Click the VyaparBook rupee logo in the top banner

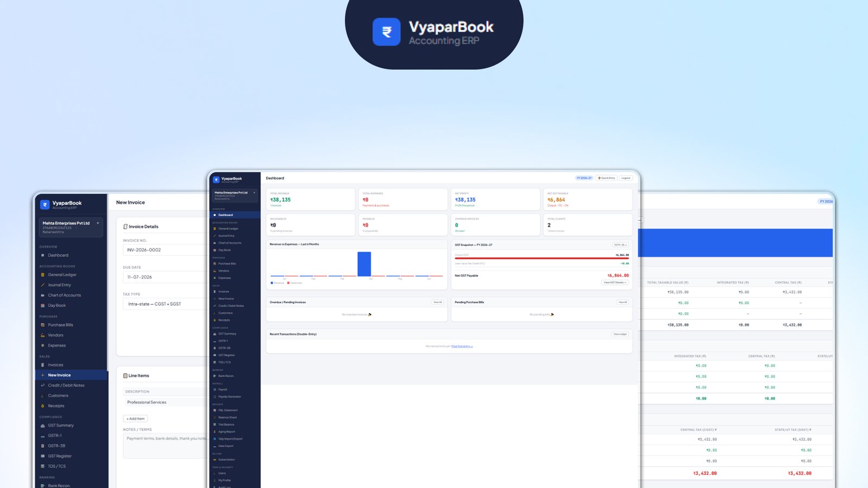coord(386,32)
